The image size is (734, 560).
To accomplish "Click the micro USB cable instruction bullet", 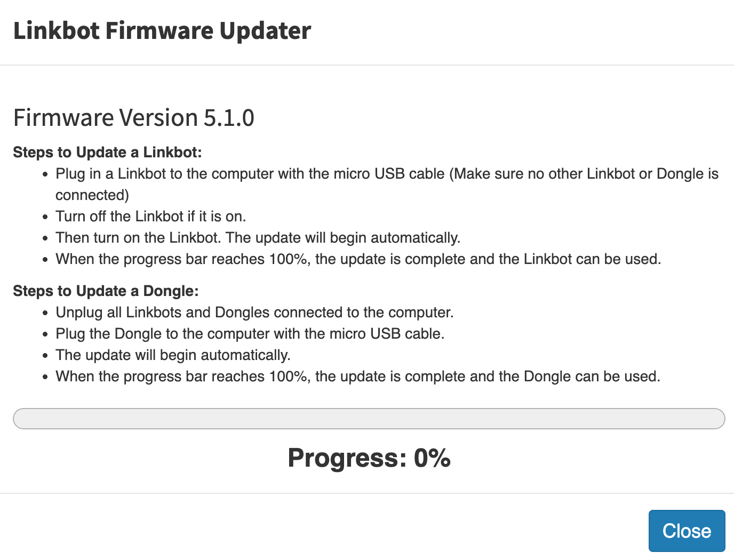I will coord(387,173).
